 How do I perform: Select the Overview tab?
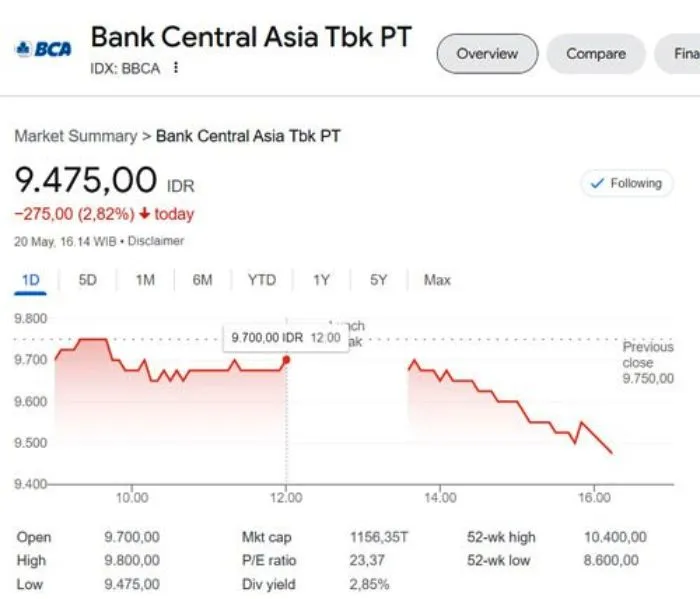[x=487, y=54]
